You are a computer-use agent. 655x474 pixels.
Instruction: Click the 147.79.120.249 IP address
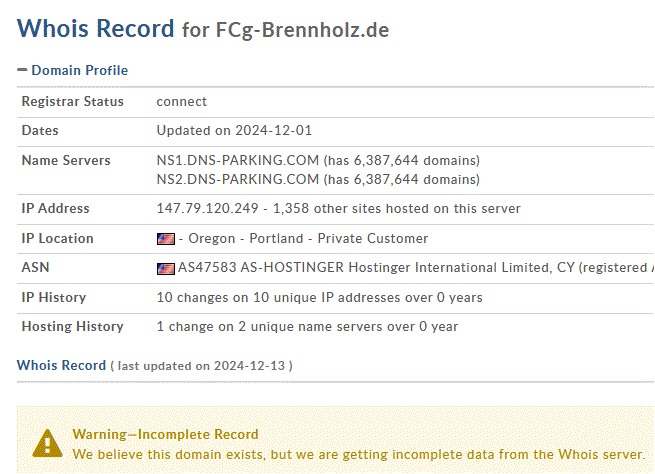[x=208, y=208]
